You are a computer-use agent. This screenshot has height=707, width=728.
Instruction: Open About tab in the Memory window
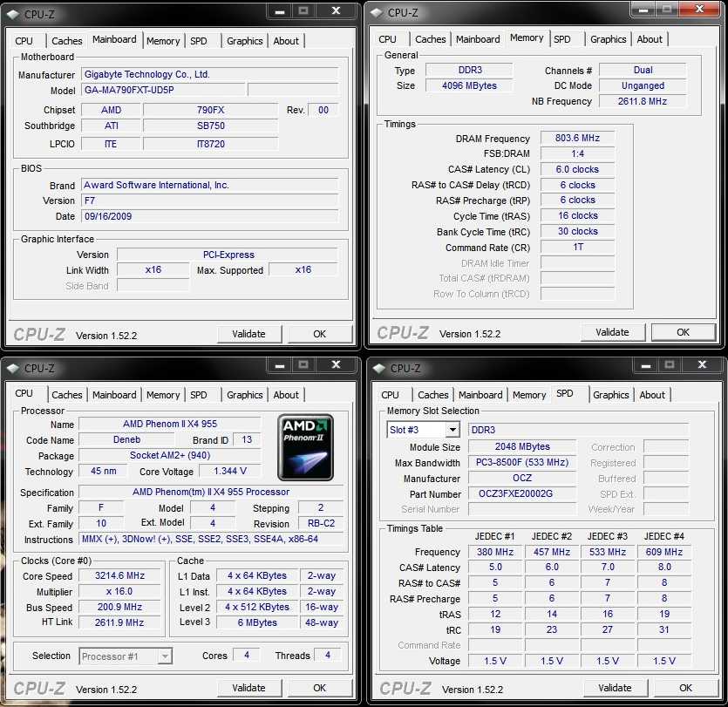[650, 39]
